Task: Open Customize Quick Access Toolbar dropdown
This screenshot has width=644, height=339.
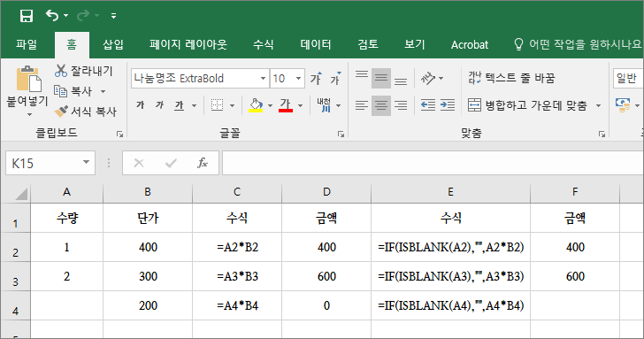Action: 113,16
